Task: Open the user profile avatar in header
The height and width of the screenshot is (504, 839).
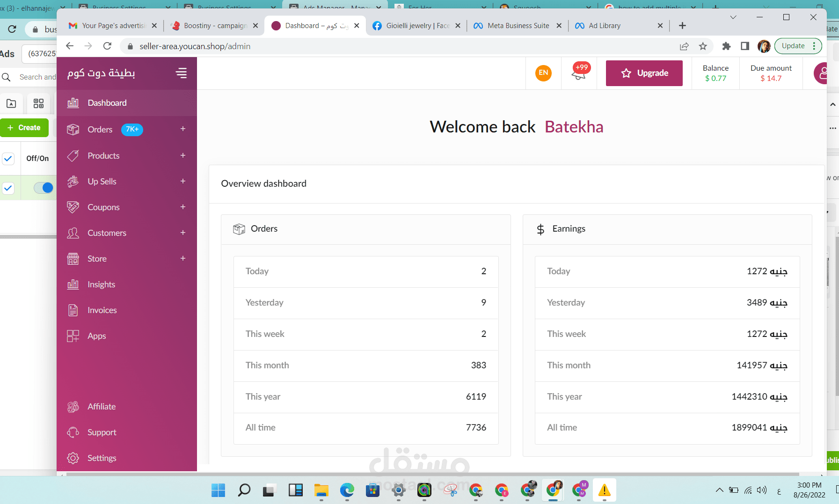Action: click(x=821, y=73)
